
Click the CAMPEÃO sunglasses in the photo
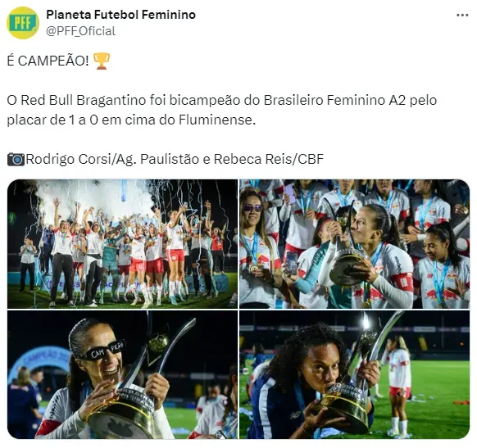pos(102,351)
